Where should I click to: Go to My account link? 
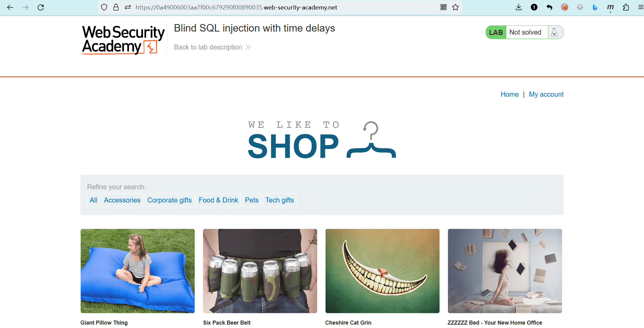click(546, 94)
